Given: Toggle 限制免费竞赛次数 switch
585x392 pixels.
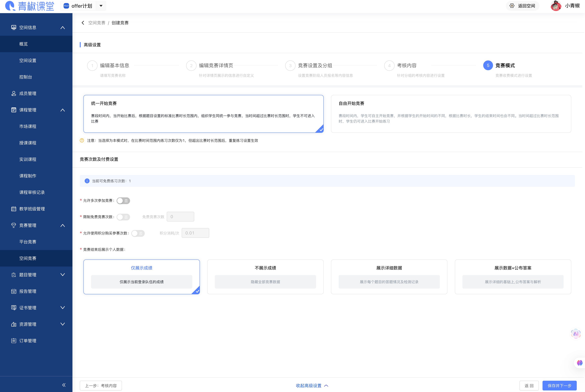Looking at the screenshot, I should pos(123,217).
